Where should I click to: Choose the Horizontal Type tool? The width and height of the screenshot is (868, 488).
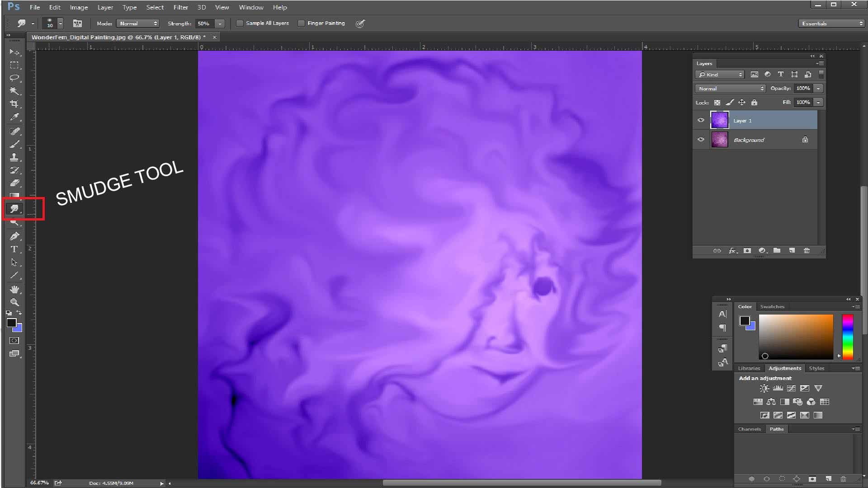click(14, 249)
